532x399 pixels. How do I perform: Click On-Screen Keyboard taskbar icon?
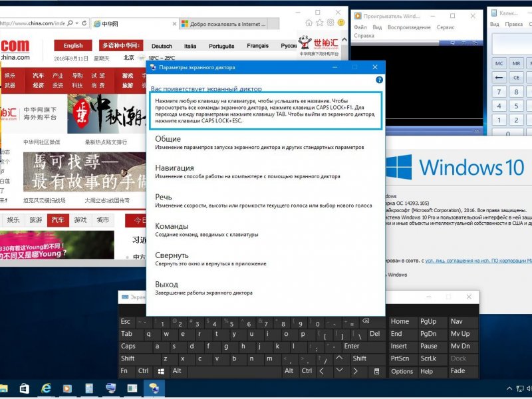click(x=132, y=388)
